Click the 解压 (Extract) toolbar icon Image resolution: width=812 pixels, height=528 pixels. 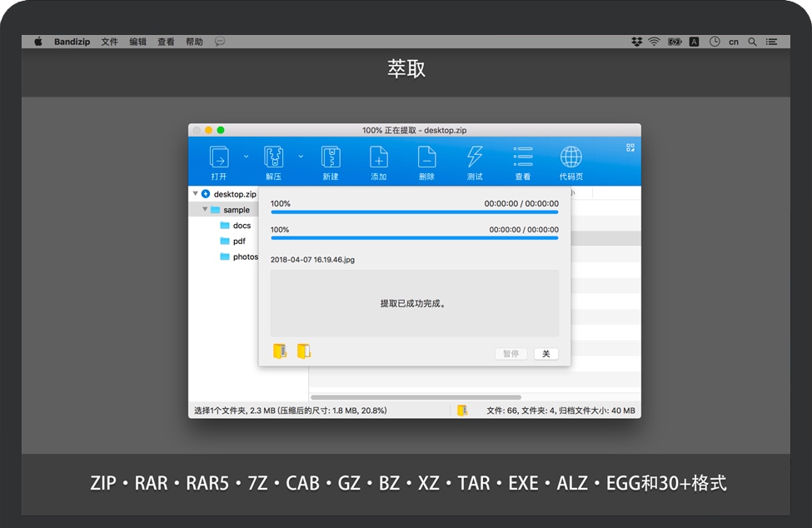(x=274, y=157)
